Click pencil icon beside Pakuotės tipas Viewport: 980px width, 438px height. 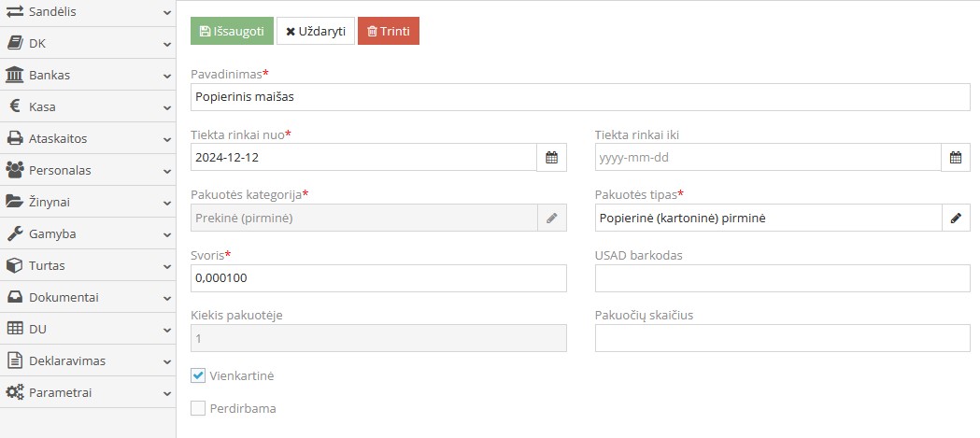coord(956,218)
